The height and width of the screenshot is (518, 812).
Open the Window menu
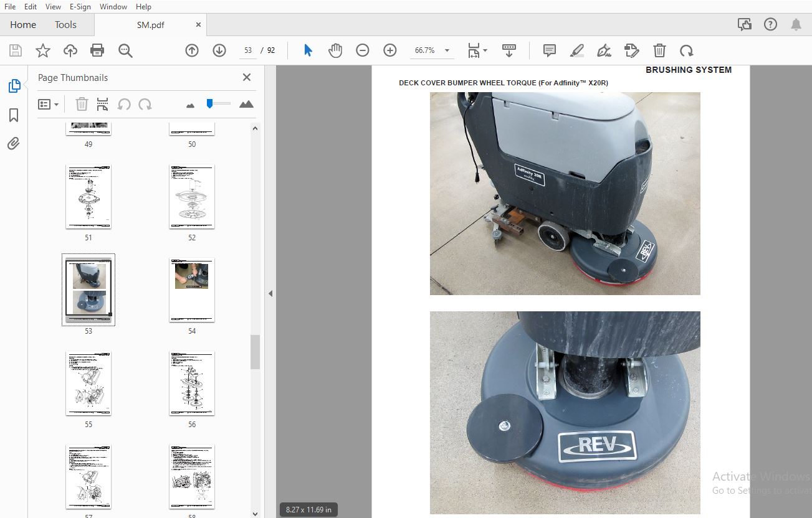coord(113,7)
